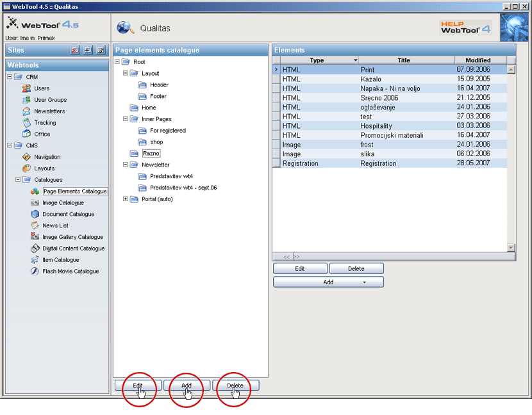Open the Add dropdown under Elements
The width and height of the screenshot is (532, 415).
[x=328, y=282]
